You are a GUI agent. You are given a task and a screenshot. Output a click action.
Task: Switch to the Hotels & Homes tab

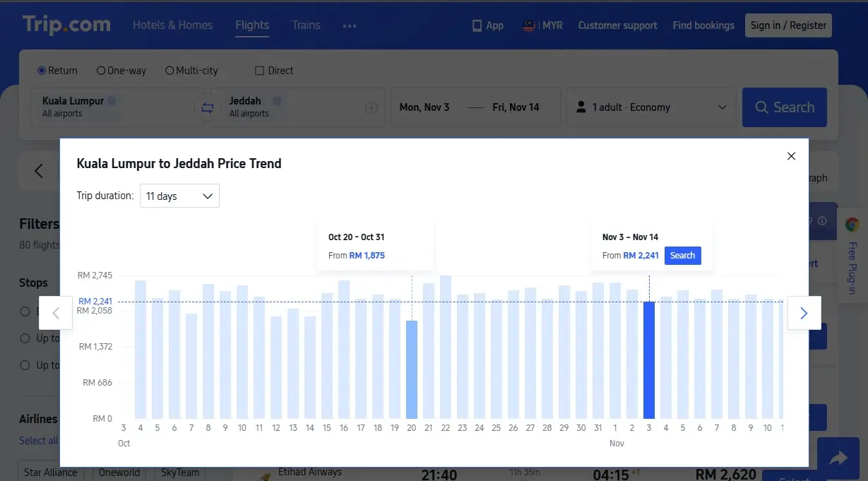tap(172, 25)
